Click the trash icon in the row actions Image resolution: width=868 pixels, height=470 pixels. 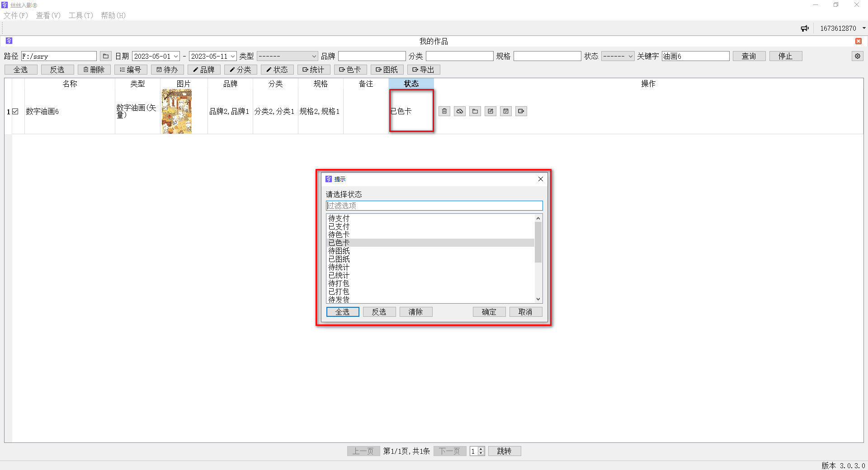tap(444, 111)
